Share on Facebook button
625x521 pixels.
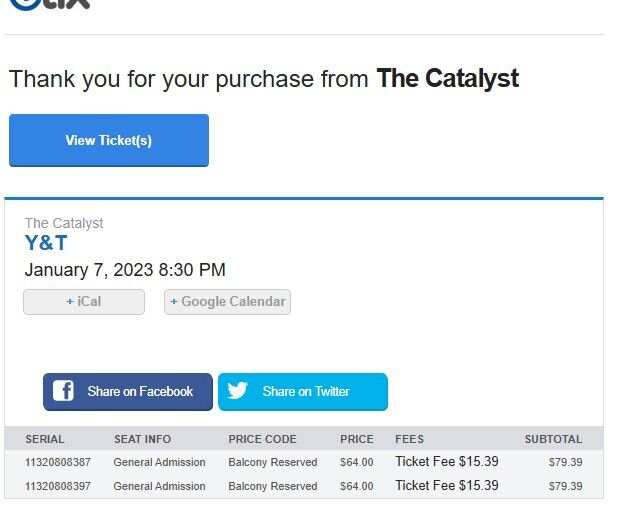(128, 391)
